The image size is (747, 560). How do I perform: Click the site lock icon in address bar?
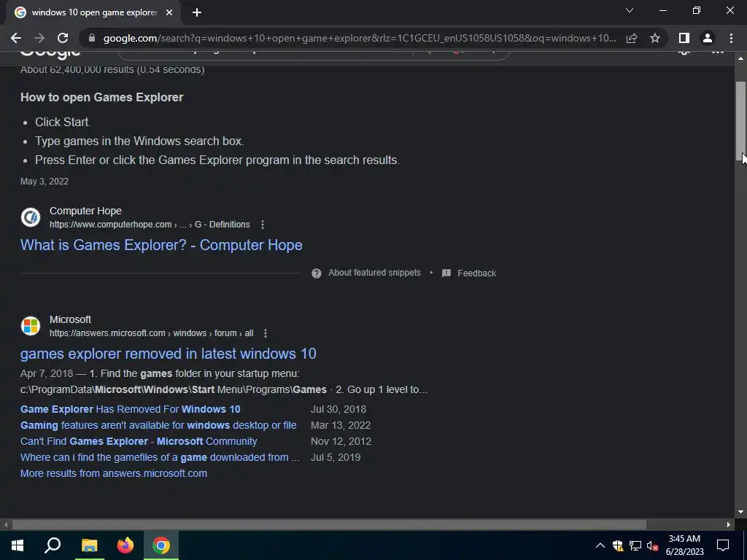point(92,38)
